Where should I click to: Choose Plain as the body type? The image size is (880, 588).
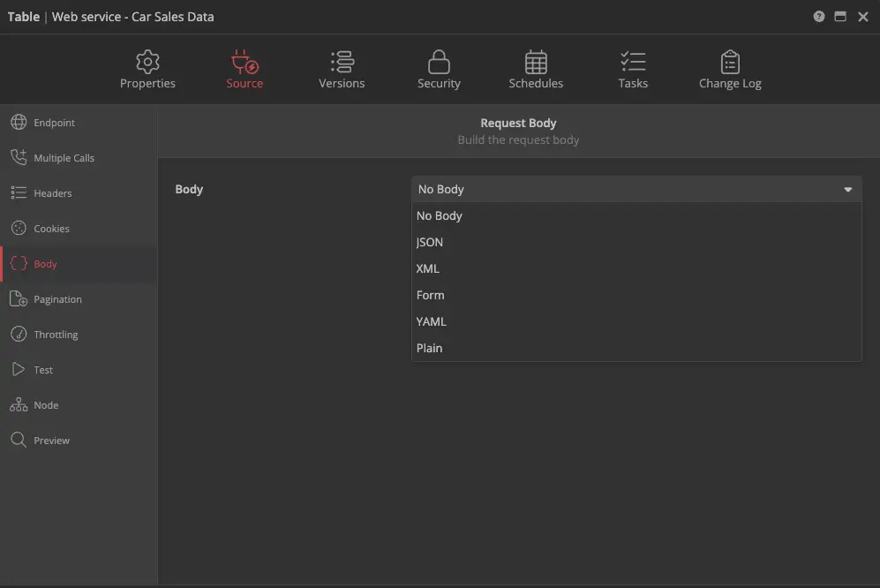430,348
